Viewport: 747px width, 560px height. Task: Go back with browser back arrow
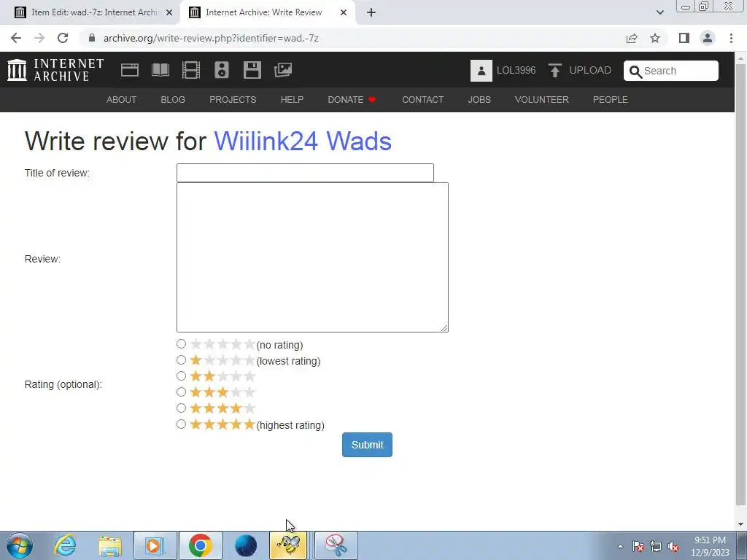(x=16, y=38)
